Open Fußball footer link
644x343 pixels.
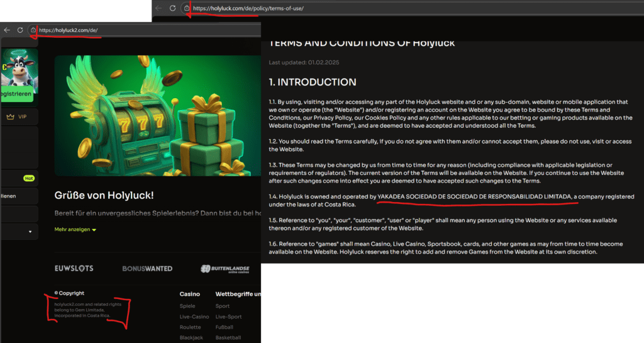click(225, 327)
